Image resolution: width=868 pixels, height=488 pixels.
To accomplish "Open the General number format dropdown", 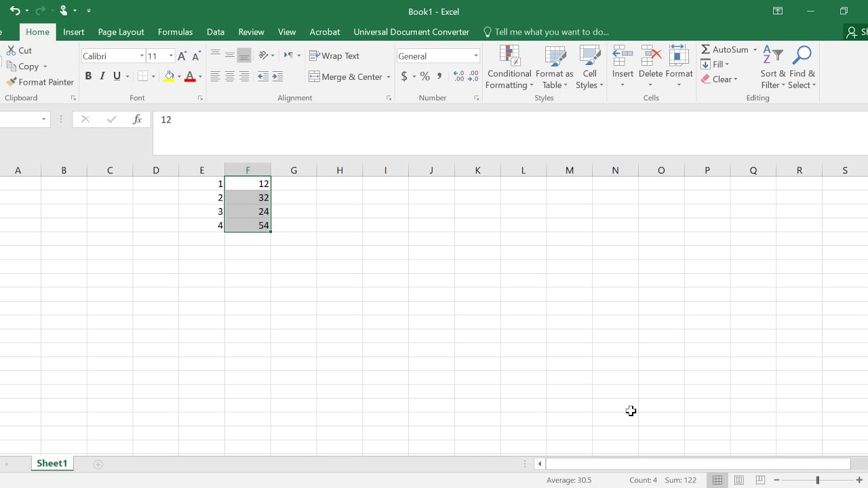I will point(475,56).
